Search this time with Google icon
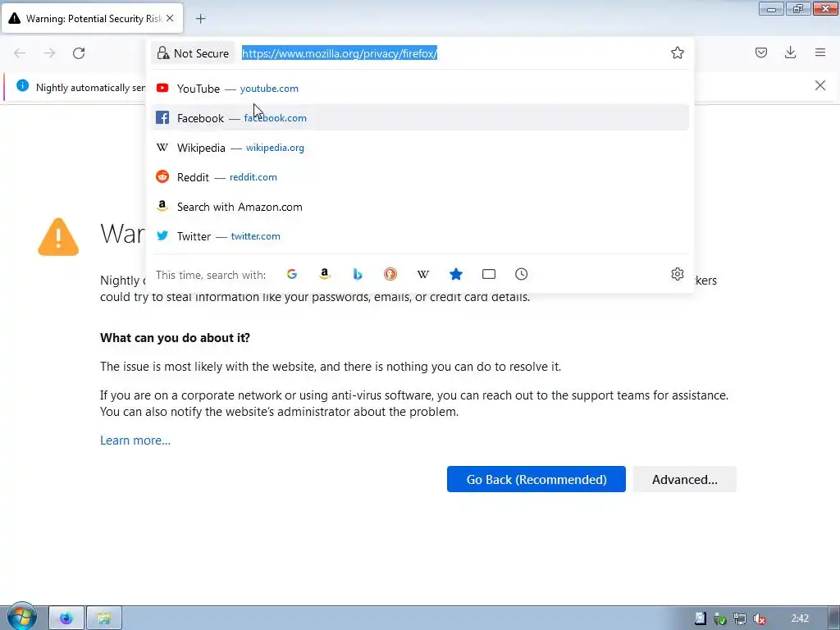The height and width of the screenshot is (630, 840). 292,274
